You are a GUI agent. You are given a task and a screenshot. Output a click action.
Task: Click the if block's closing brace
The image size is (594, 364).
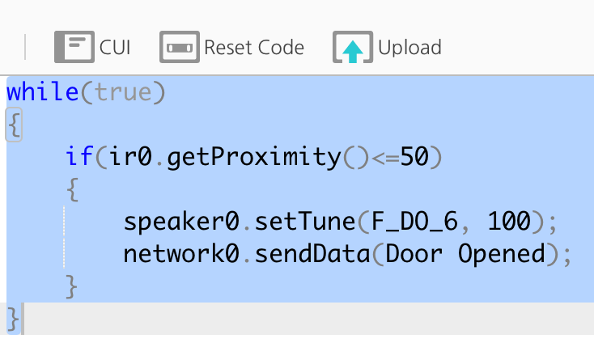pos(71,286)
